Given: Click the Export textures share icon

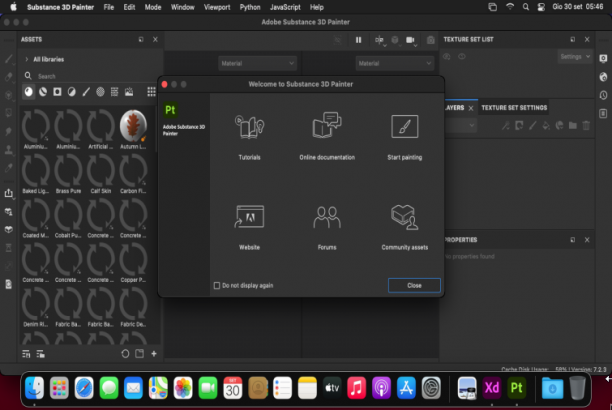Looking at the screenshot, I should (9, 193).
